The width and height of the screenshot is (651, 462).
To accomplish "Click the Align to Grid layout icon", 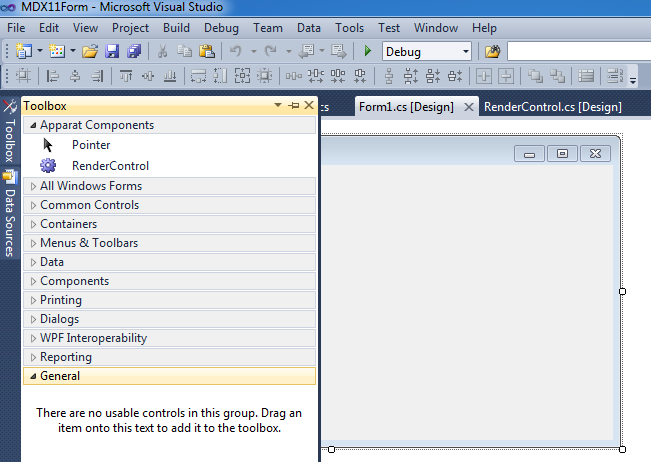I will (23, 76).
